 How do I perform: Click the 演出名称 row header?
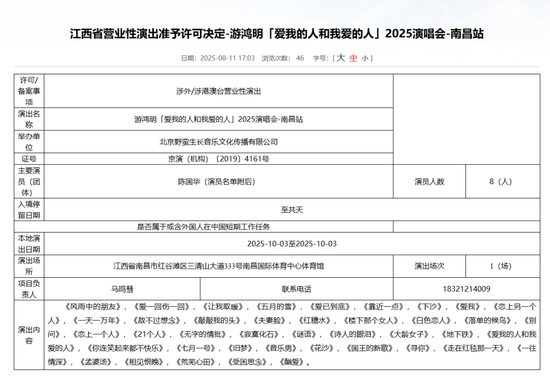click(x=29, y=119)
